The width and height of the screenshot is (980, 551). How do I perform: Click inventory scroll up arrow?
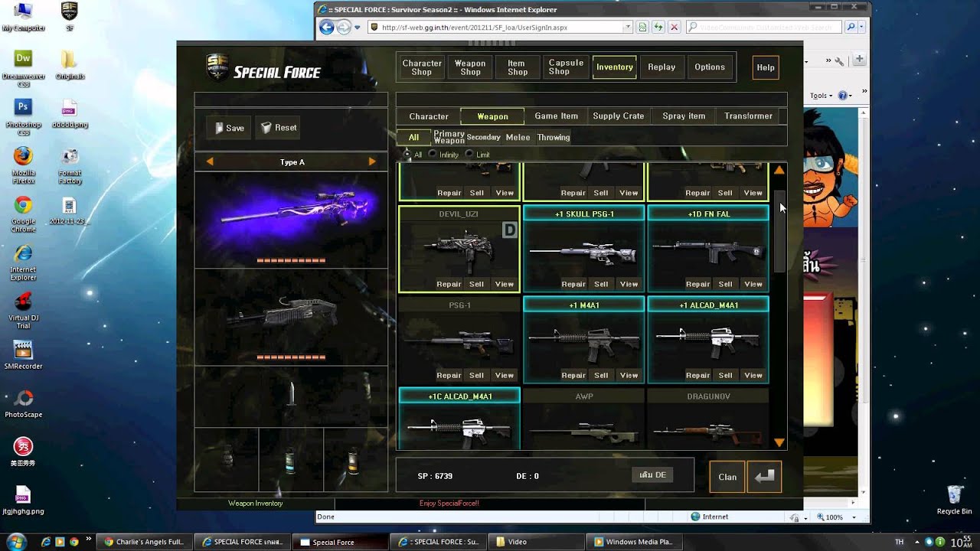[779, 171]
